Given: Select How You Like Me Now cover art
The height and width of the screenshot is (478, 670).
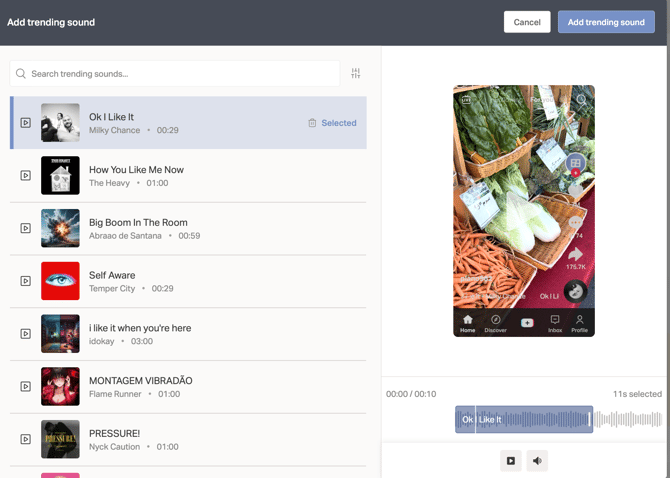Looking at the screenshot, I should [x=60, y=175].
